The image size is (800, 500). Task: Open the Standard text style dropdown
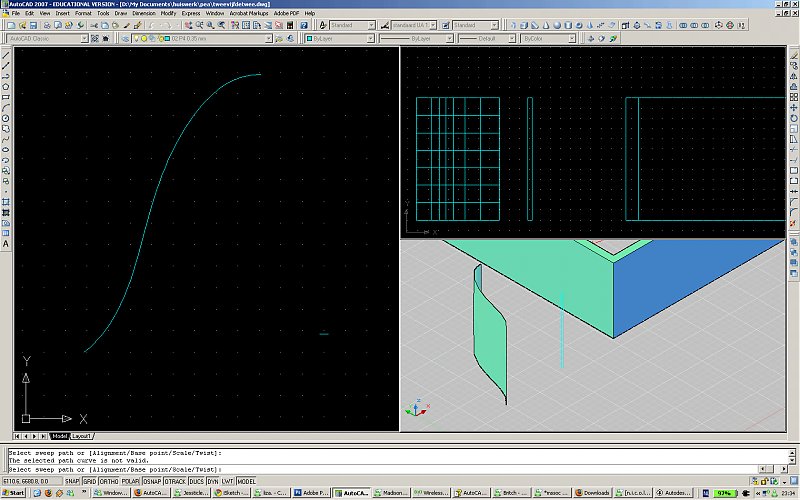371,25
